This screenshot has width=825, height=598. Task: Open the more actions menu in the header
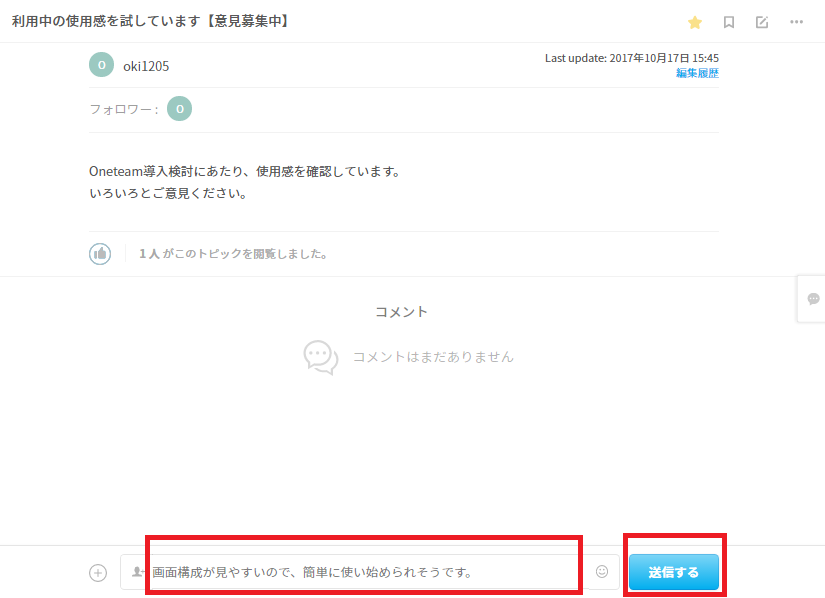(797, 22)
